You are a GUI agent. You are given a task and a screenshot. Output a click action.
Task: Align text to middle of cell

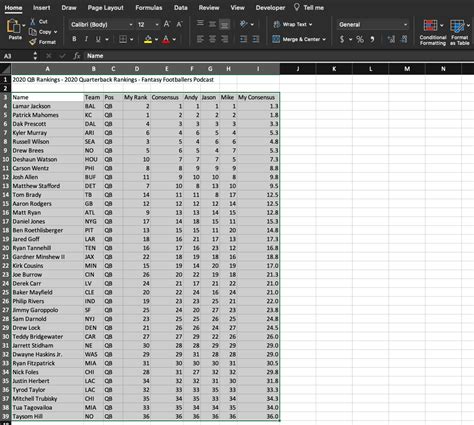click(212, 24)
